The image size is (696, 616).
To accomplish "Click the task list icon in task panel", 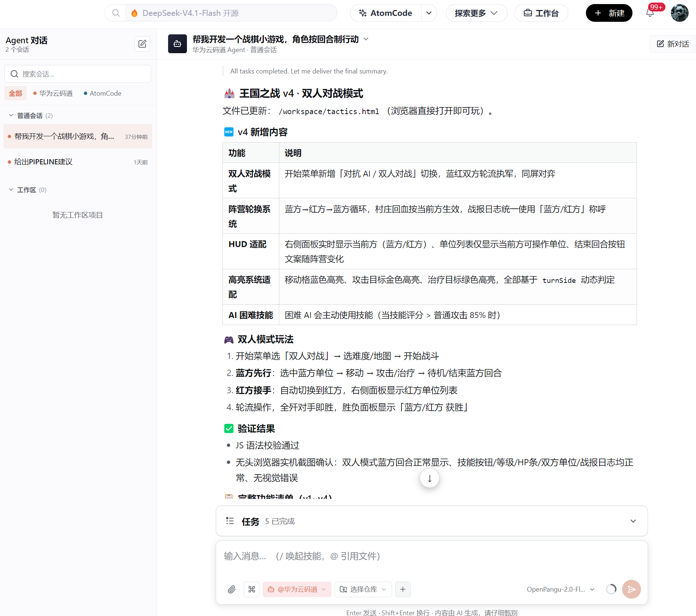I will [230, 521].
